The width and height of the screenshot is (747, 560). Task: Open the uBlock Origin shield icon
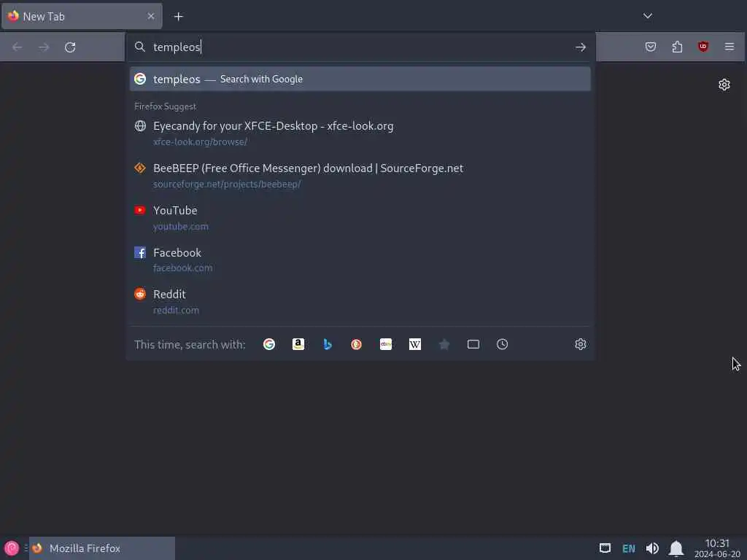703,47
